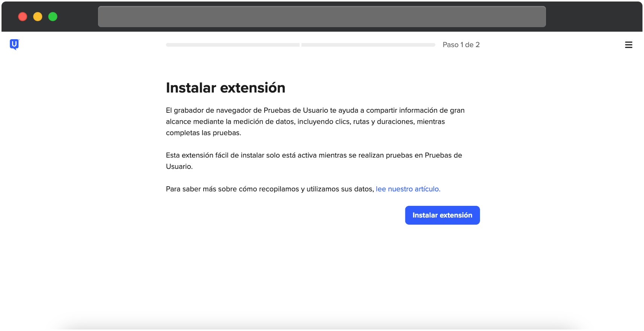
Task: Close the window with the red button
Action: (23, 17)
